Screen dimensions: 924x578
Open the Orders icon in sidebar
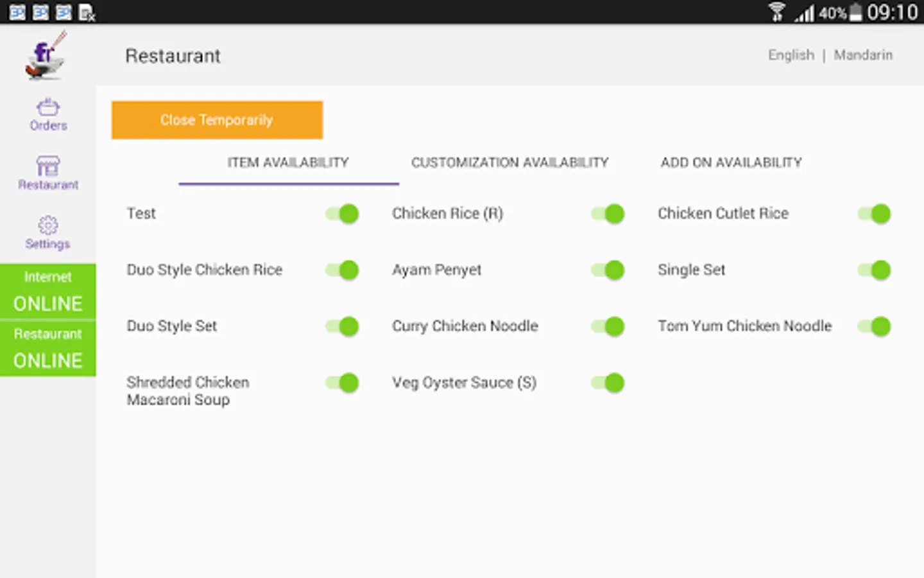click(x=48, y=107)
